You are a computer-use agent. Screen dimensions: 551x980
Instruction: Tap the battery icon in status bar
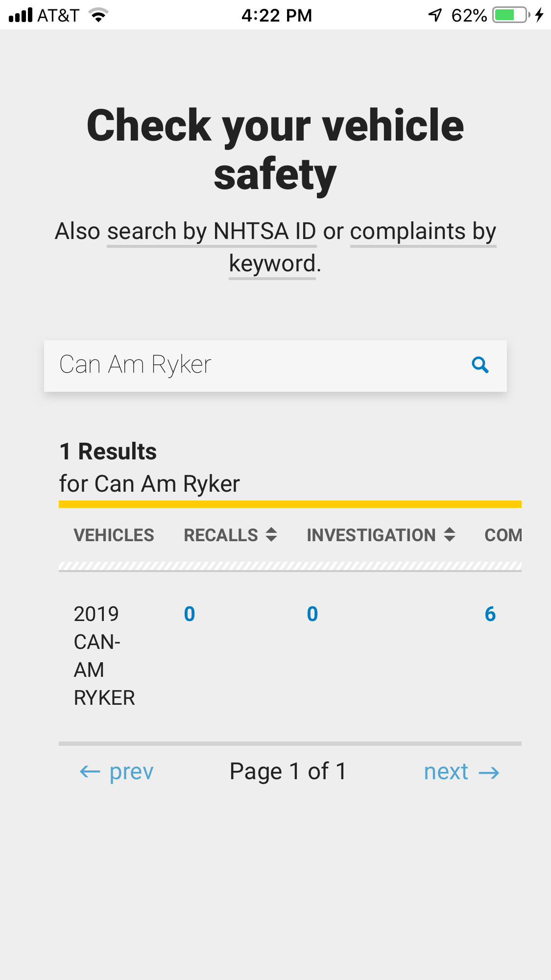(510, 15)
